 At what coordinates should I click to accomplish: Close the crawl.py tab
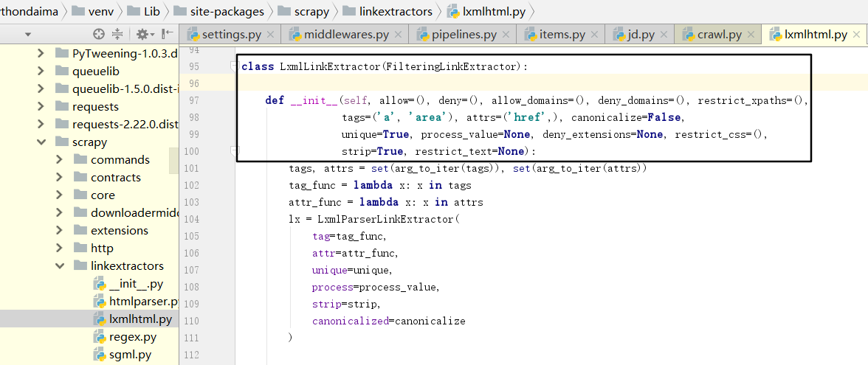[x=751, y=35]
